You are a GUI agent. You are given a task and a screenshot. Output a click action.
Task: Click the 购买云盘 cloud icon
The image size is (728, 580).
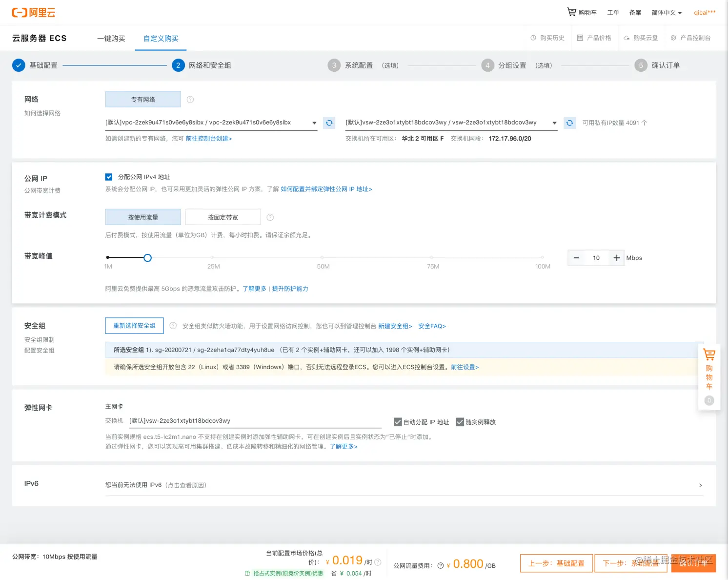point(627,38)
